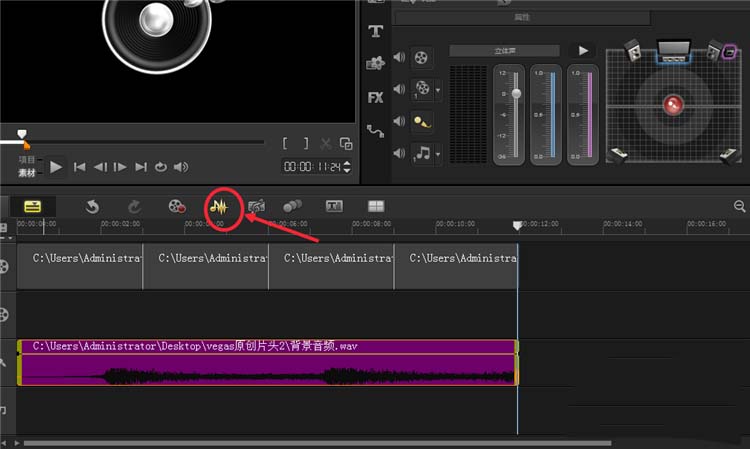Mute Overlay Track 1 in sound mixer
The width and height of the screenshot is (750, 449).
399,89
